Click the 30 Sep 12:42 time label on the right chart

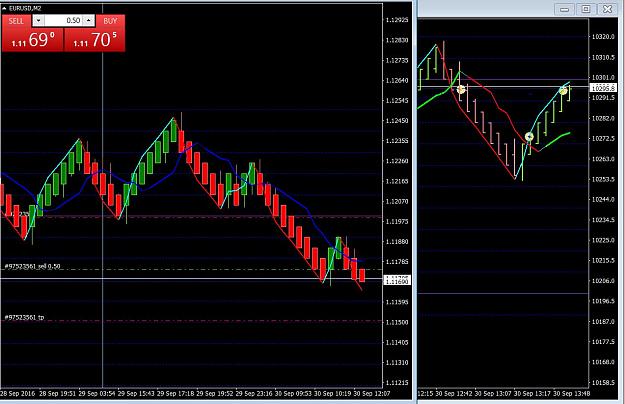click(454, 393)
